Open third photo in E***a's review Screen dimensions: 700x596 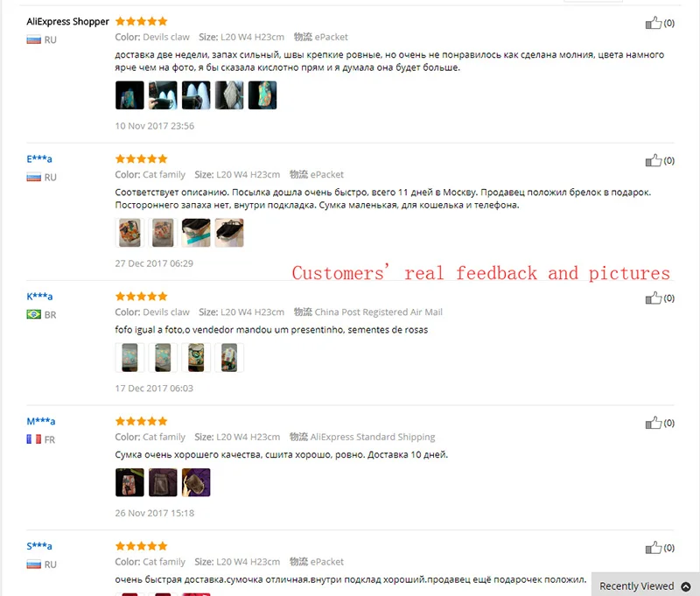(196, 233)
